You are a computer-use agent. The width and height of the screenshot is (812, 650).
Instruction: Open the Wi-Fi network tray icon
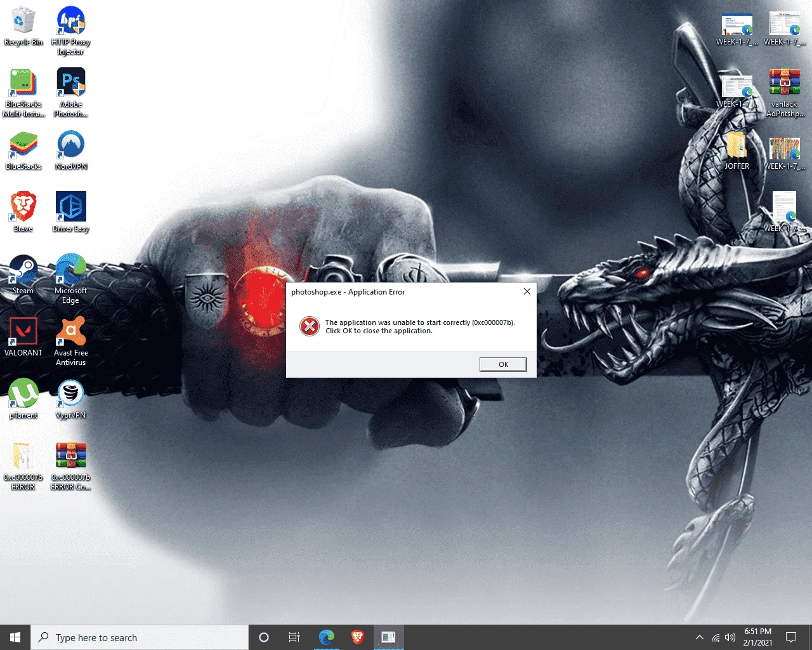716,637
